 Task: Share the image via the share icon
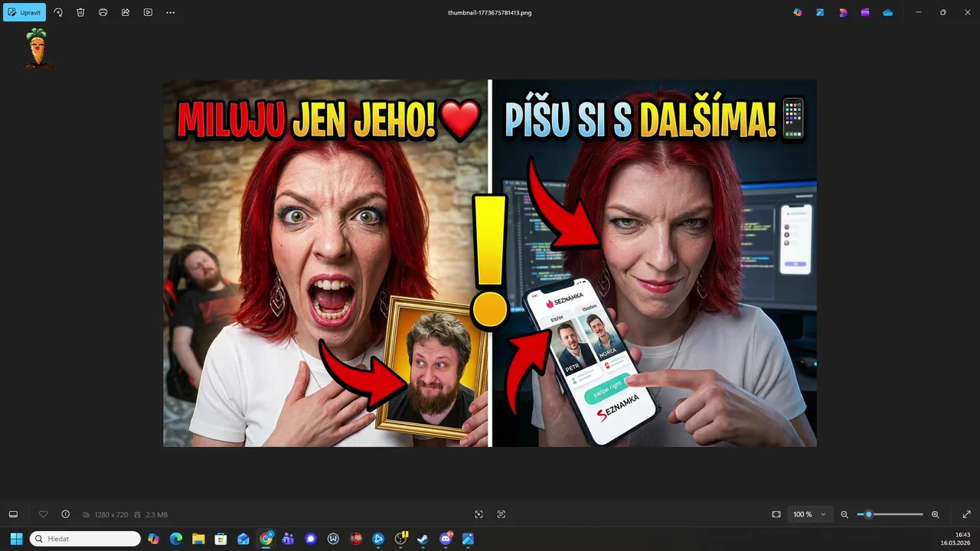126,12
